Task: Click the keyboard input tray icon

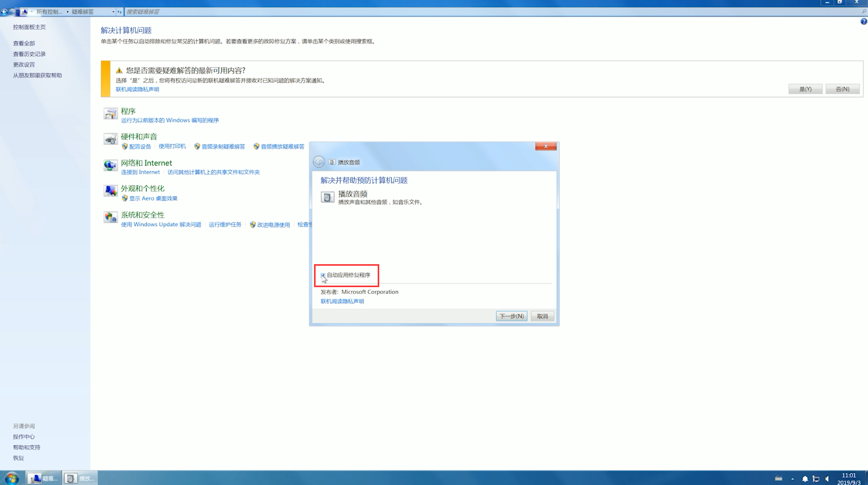Action: tap(778, 478)
